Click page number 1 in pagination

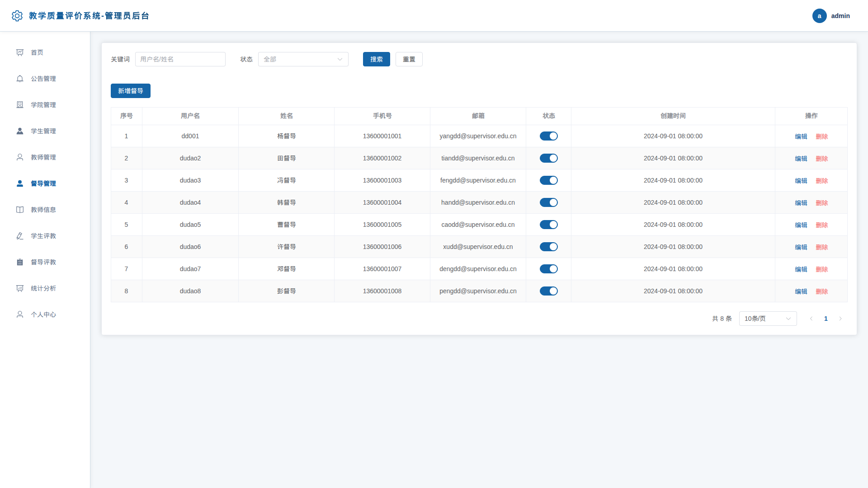(x=826, y=319)
